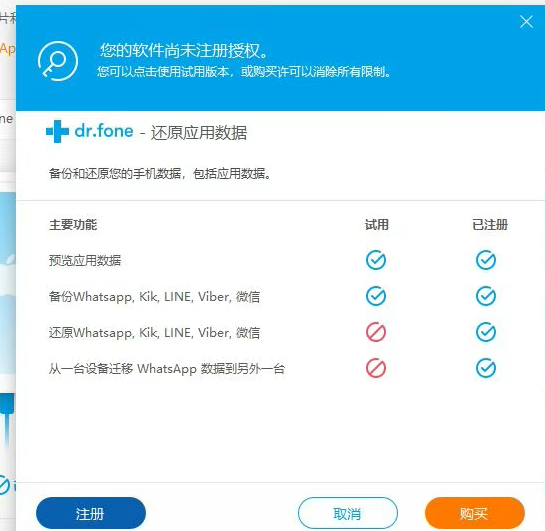Screen dimensions: 545x531
Task: Click red prohibited icon for WhatsApp migration row
Action: [x=376, y=368]
